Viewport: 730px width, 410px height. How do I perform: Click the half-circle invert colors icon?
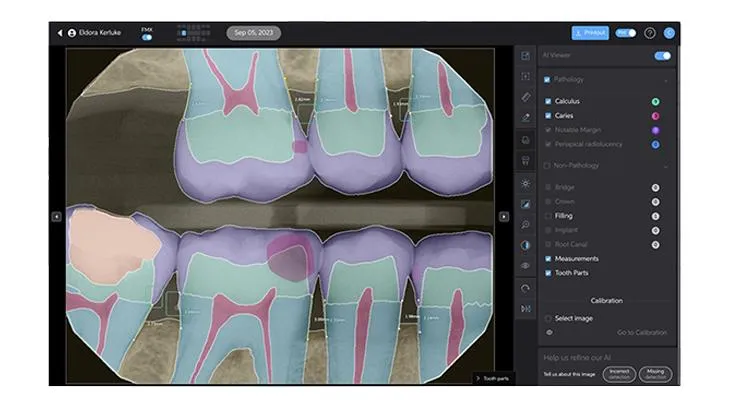click(x=525, y=245)
